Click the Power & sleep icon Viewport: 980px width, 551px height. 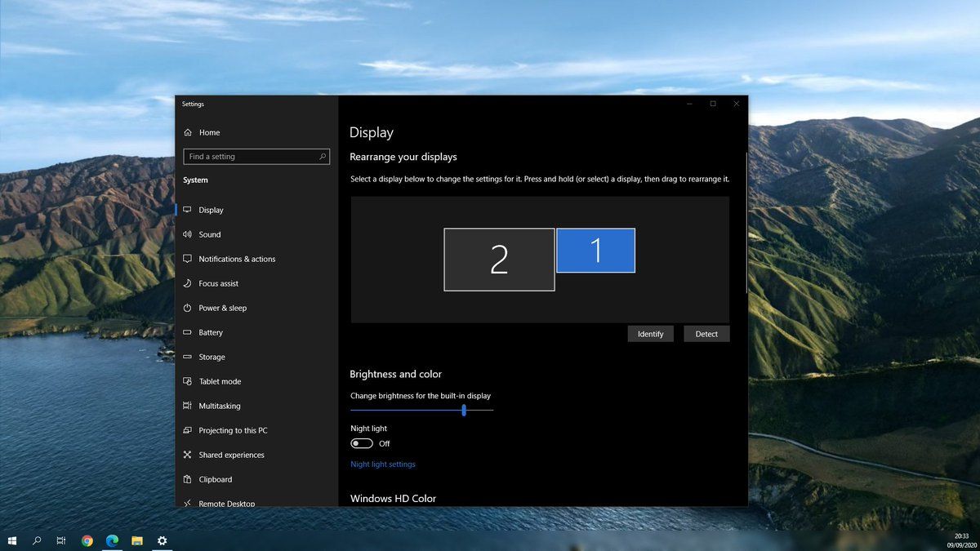(188, 308)
